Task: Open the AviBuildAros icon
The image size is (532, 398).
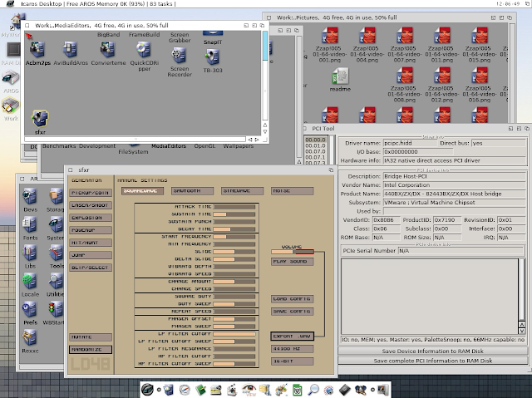Action: (x=70, y=50)
